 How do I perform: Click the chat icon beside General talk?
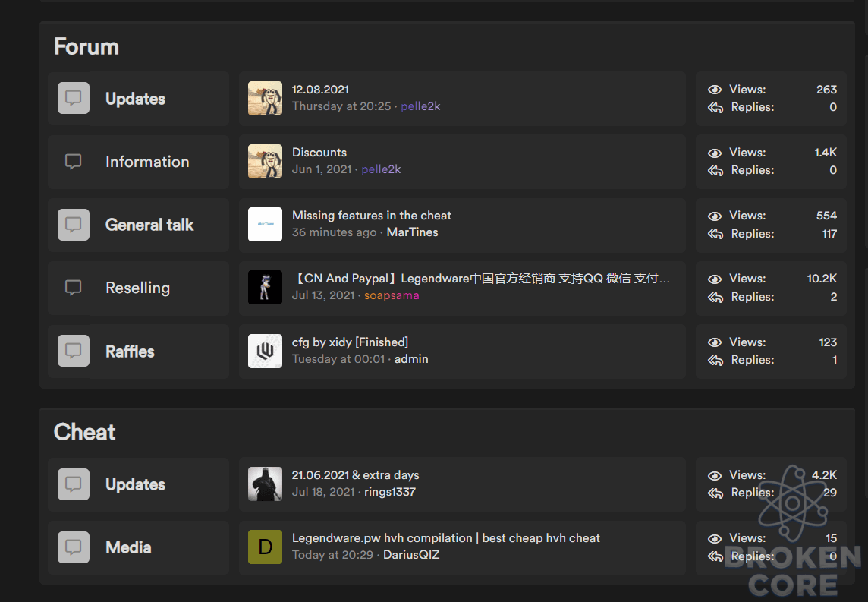[74, 224]
